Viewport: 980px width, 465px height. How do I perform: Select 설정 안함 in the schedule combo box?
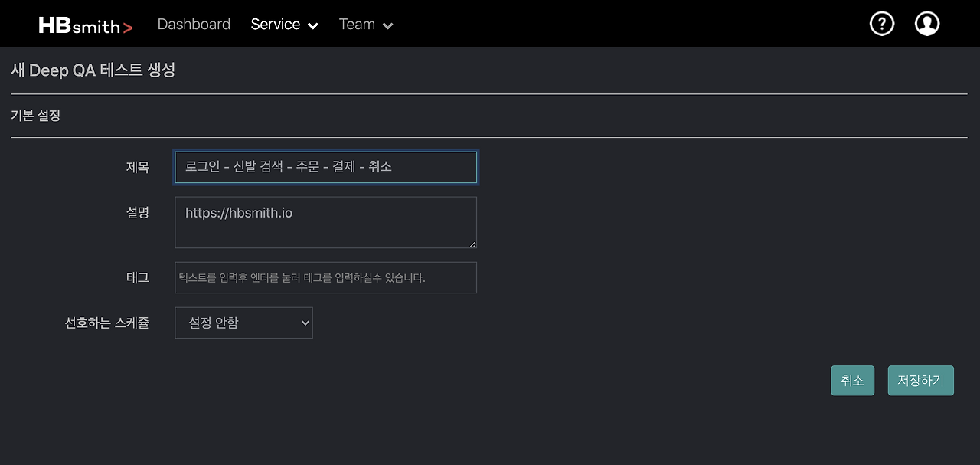pyautogui.click(x=243, y=323)
